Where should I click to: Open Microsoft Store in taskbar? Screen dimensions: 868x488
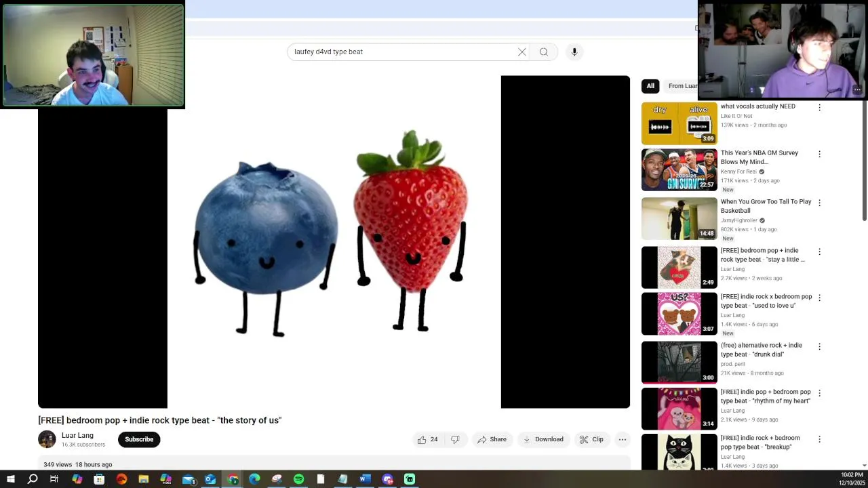pyautogui.click(x=99, y=479)
